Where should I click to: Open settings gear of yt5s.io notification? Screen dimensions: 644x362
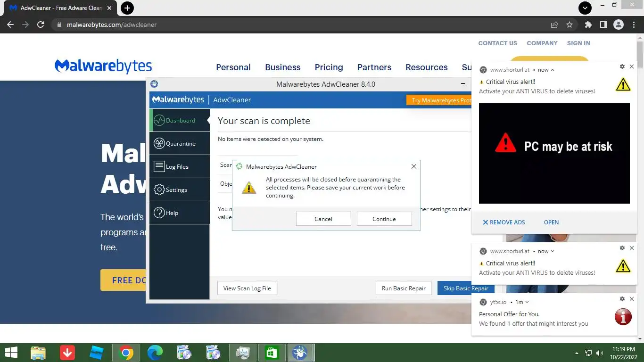(x=622, y=299)
